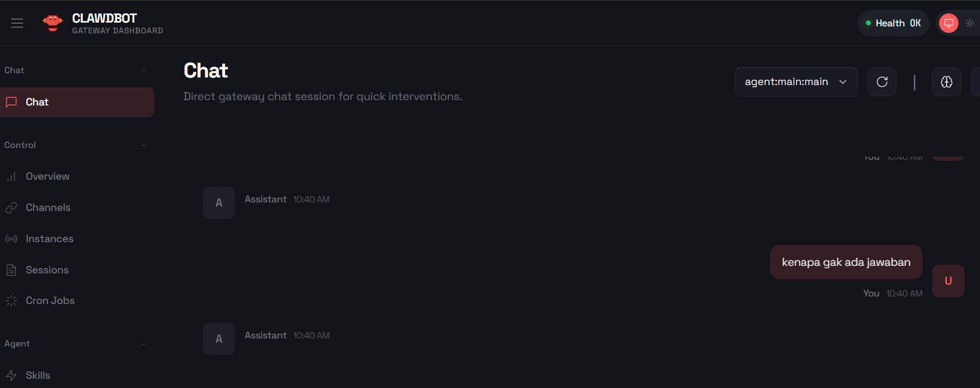Open Instances via its broadcast icon
This screenshot has height=388, width=980.
[x=11, y=239]
